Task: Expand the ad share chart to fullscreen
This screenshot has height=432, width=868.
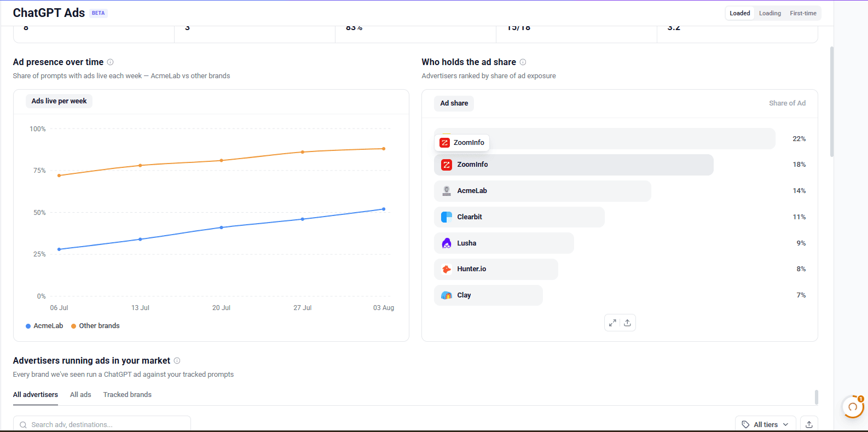Action: pyautogui.click(x=612, y=323)
